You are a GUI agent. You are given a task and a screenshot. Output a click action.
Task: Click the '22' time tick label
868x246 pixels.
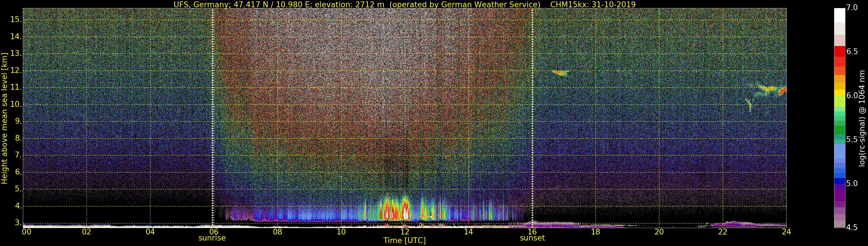[x=723, y=232]
